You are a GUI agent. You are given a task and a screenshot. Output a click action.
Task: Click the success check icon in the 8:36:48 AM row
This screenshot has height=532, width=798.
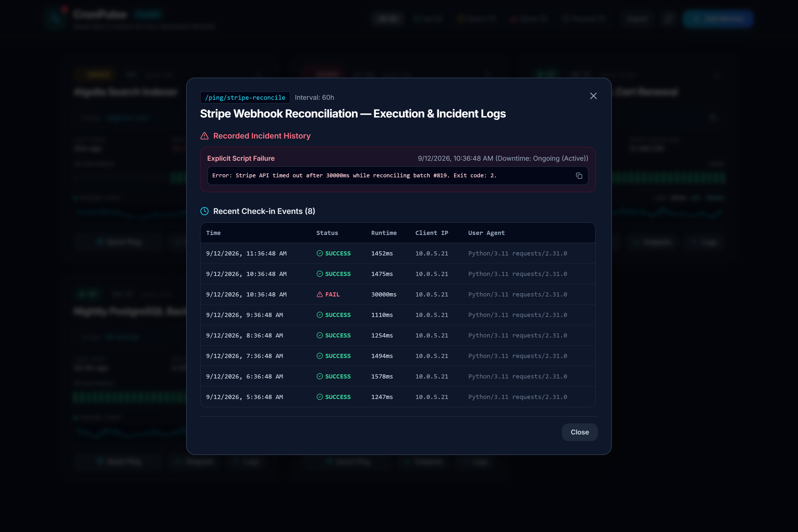coord(319,335)
